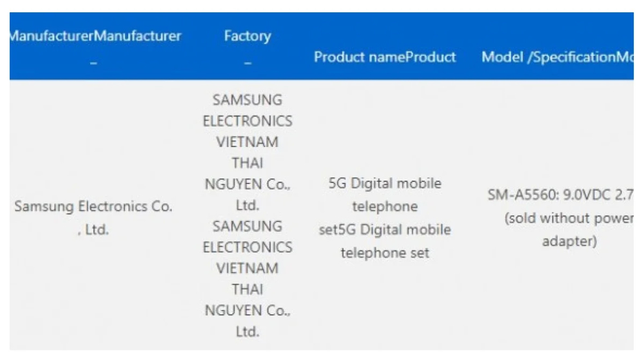
Task: Click the SM-A5560 model number text
Action: coord(519,196)
